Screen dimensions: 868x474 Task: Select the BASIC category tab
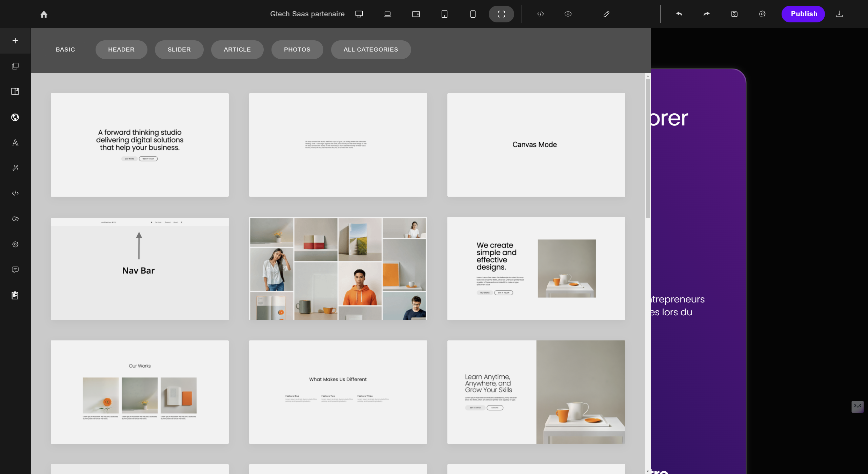click(x=65, y=50)
